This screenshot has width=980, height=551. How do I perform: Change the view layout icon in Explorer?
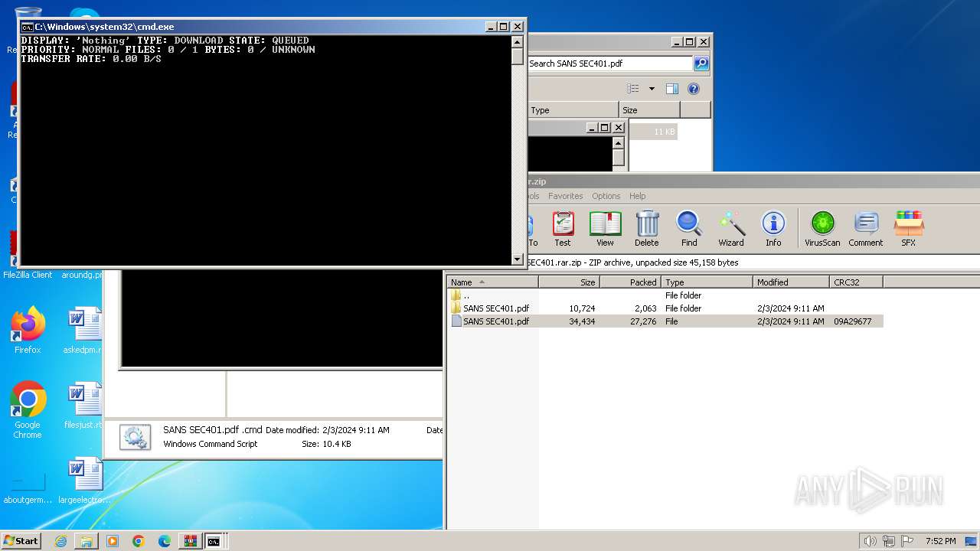point(632,89)
